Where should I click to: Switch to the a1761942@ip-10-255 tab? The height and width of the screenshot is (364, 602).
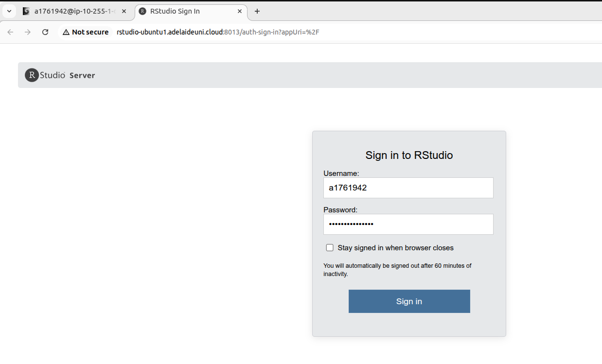pyautogui.click(x=75, y=11)
